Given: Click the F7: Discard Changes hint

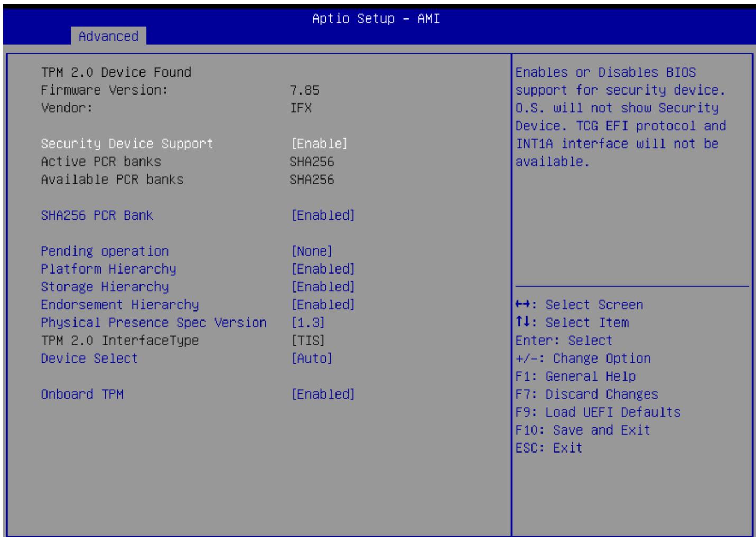Looking at the screenshot, I should tap(586, 394).
